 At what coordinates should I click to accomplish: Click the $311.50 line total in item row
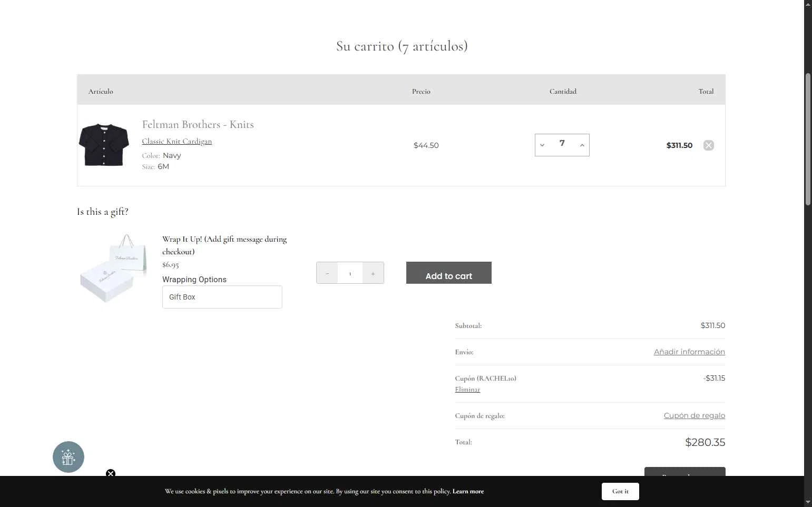[679, 145]
